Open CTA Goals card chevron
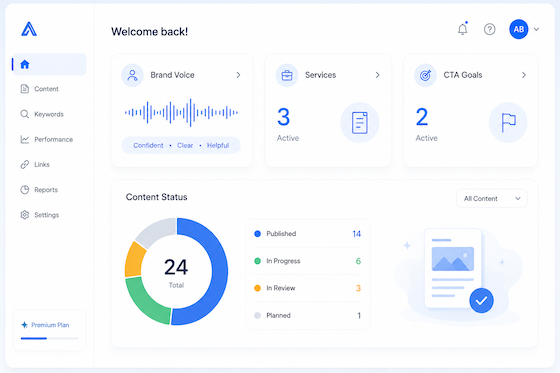Viewport: 560px width, 373px height. (524, 75)
